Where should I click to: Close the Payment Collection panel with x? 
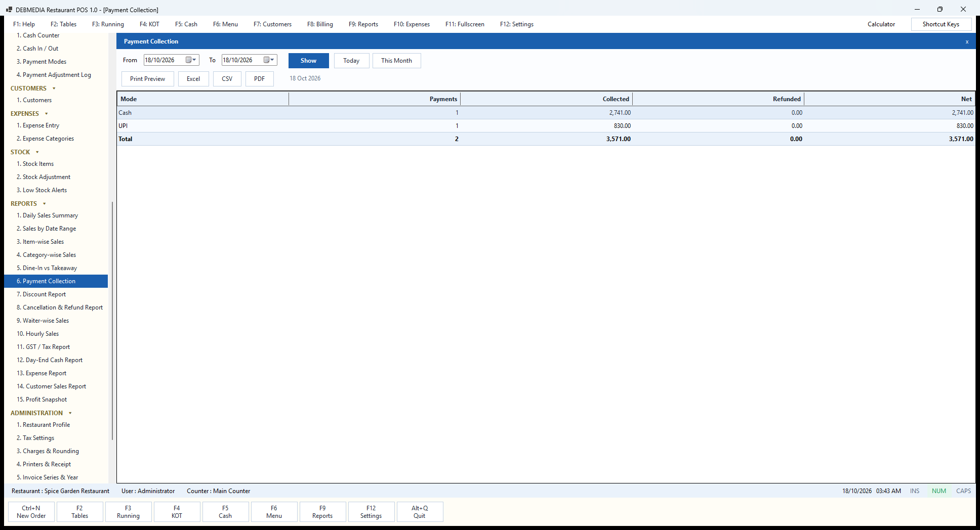967,41
